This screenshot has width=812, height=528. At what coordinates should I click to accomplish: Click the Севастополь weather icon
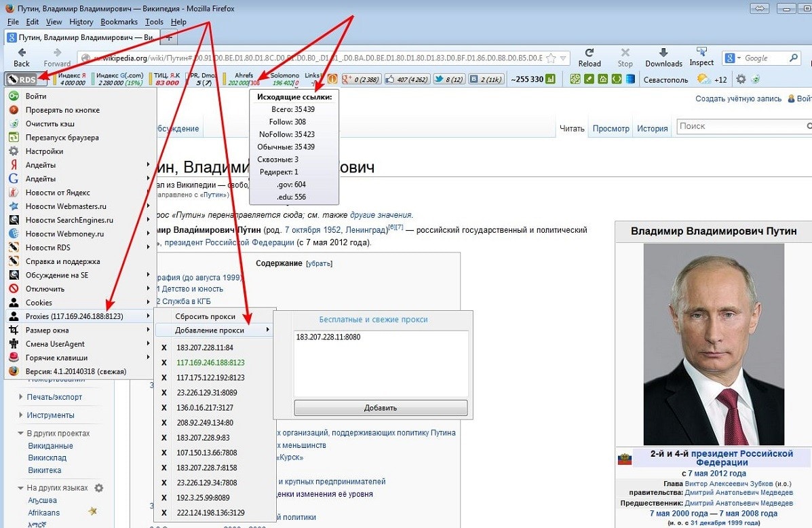pyautogui.click(x=703, y=79)
